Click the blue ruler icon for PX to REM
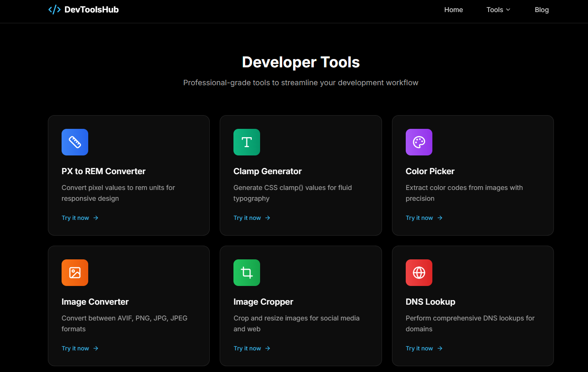 pyautogui.click(x=75, y=142)
